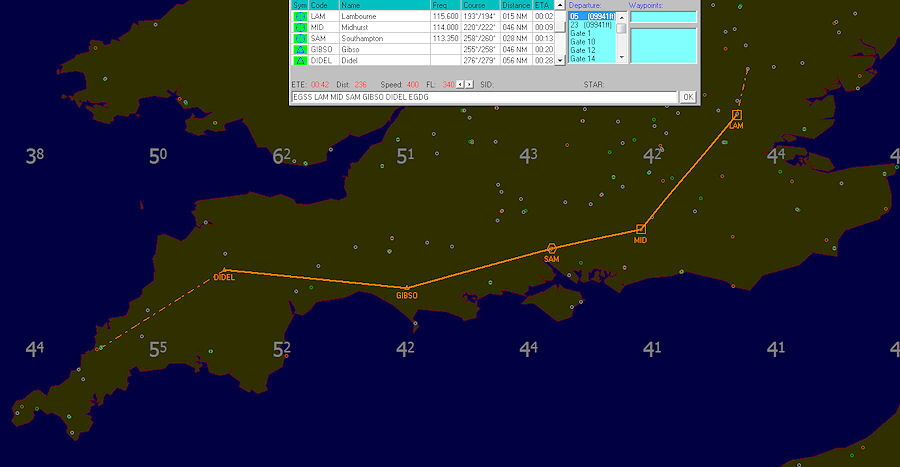Click the LAM symbol icon in the route table
Screen dimensions: 900x467
tap(299, 17)
